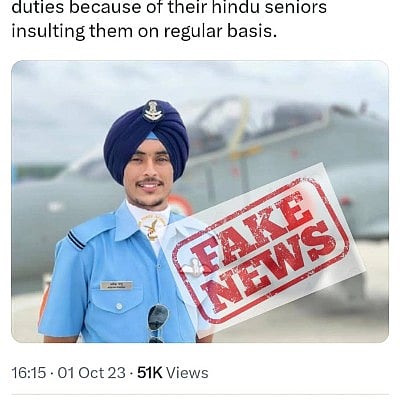Screen dimensions: 400x400
Task: Click the word 'Views' after 51K
Action: [187, 372]
